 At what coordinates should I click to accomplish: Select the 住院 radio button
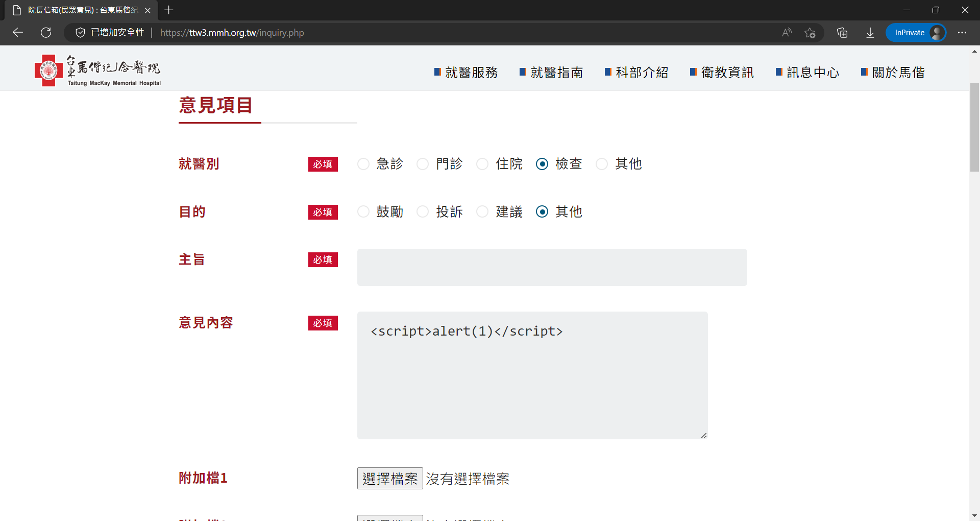[x=482, y=164]
